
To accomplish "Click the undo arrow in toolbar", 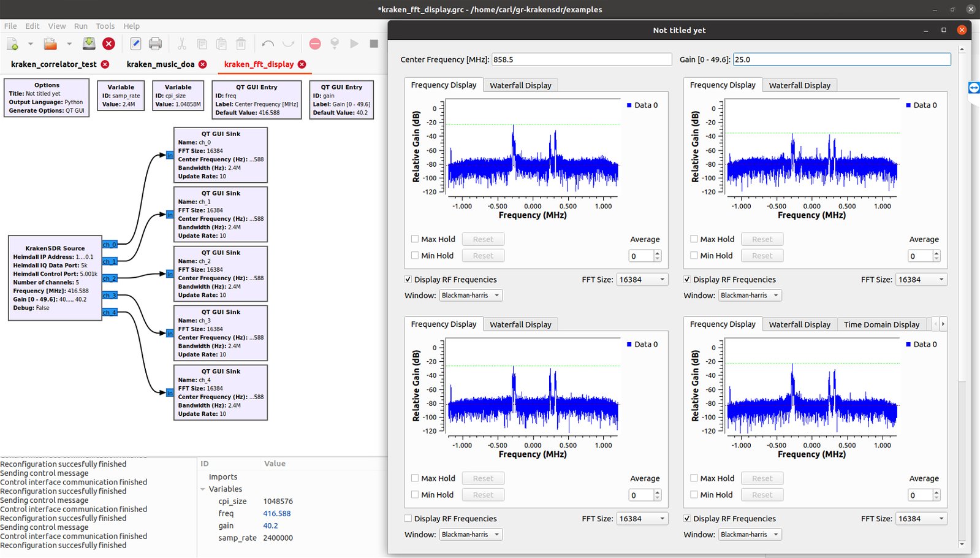I will click(267, 44).
